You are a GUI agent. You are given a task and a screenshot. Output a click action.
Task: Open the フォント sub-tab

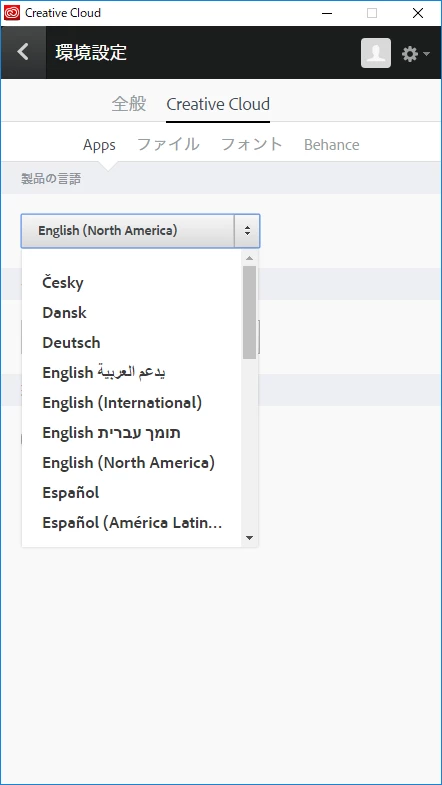[x=252, y=145]
